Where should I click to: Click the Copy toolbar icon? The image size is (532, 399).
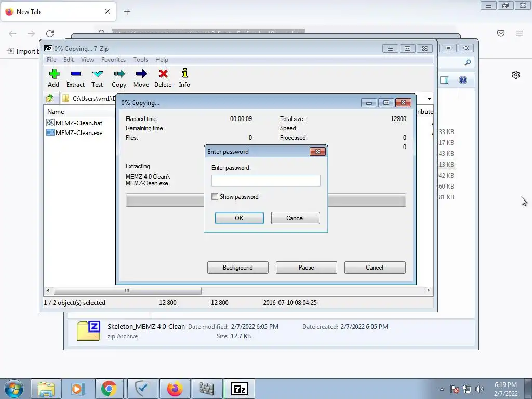(x=119, y=78)
